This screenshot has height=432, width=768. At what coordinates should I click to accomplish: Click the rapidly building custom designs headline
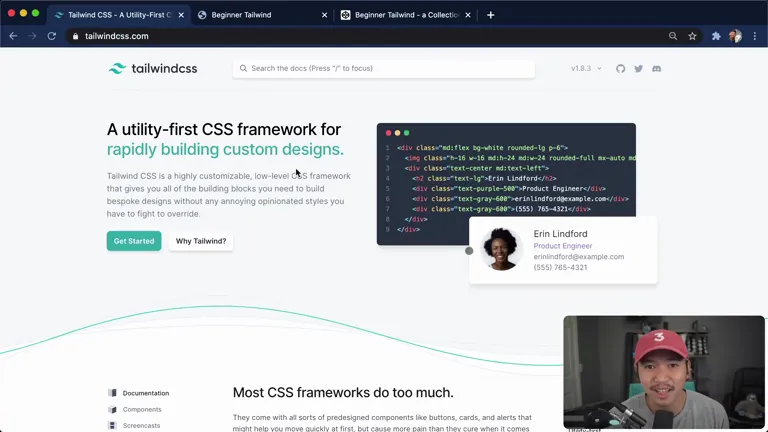click(225, 149)
